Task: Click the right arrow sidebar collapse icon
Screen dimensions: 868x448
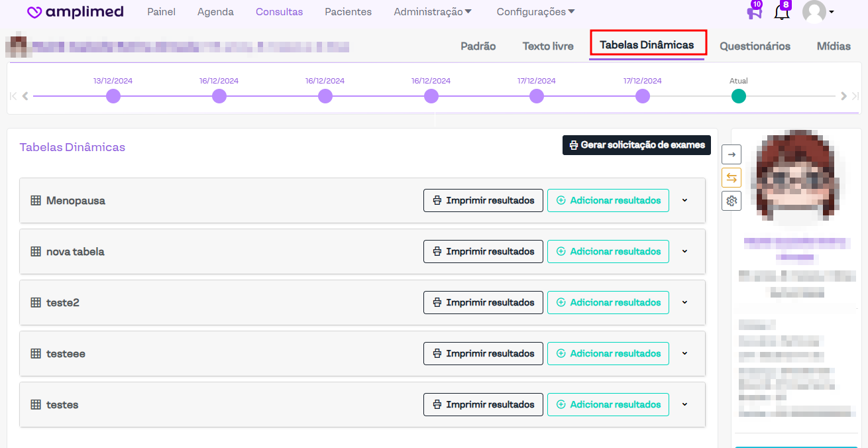Action: [x=732, y=154]
